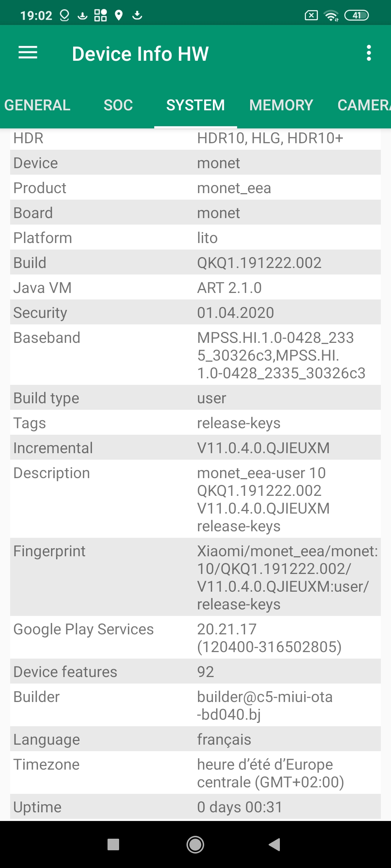Open the CAMERA tab
Screen dimensions: 391x868
pyautogui.click(x=363, y=105)
